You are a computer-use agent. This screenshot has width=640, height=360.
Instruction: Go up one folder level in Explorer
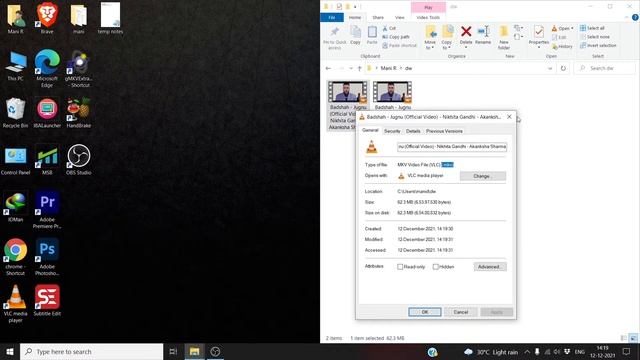360,68
